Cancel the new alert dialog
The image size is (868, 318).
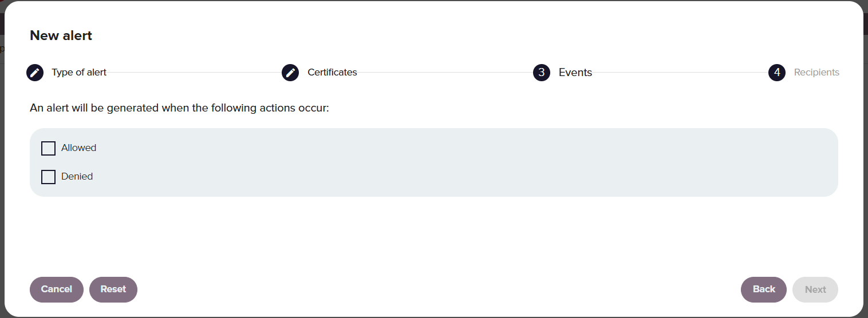pos(57,289)
